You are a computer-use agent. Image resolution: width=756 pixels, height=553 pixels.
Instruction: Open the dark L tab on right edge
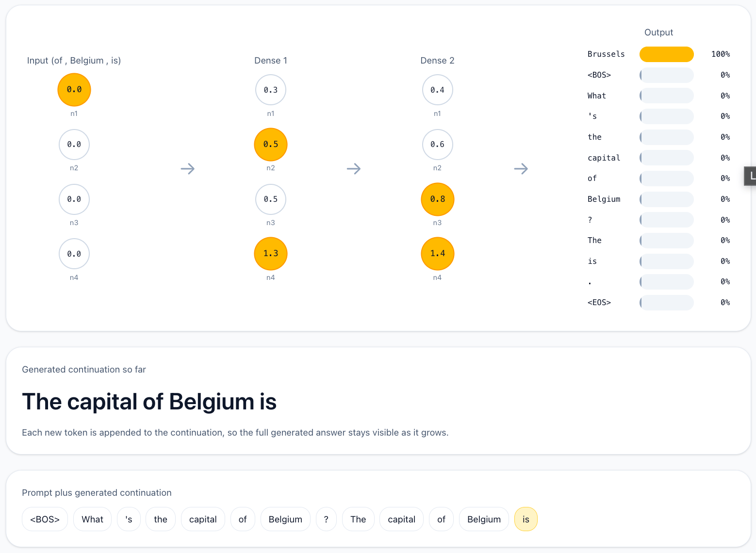click(751, 176)
